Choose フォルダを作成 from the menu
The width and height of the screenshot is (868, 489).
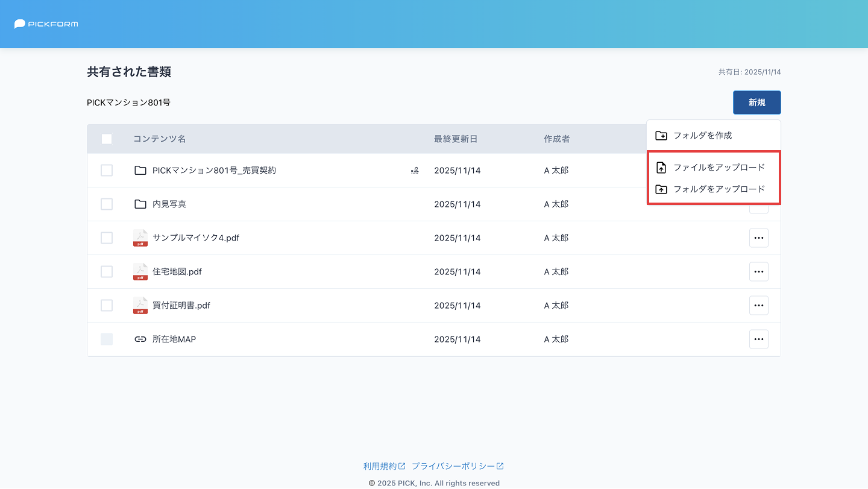click(x=702, y=136)
